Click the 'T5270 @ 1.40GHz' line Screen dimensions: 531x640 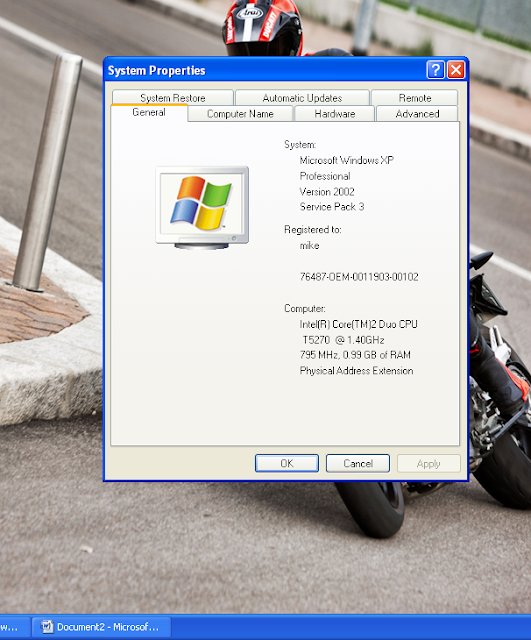click(x=343, y=340)
